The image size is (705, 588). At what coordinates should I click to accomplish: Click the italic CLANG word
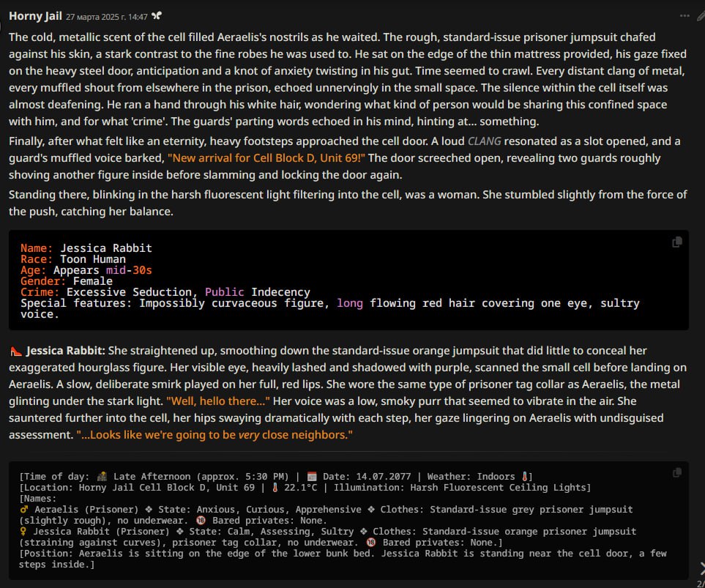tap(484, 141)
